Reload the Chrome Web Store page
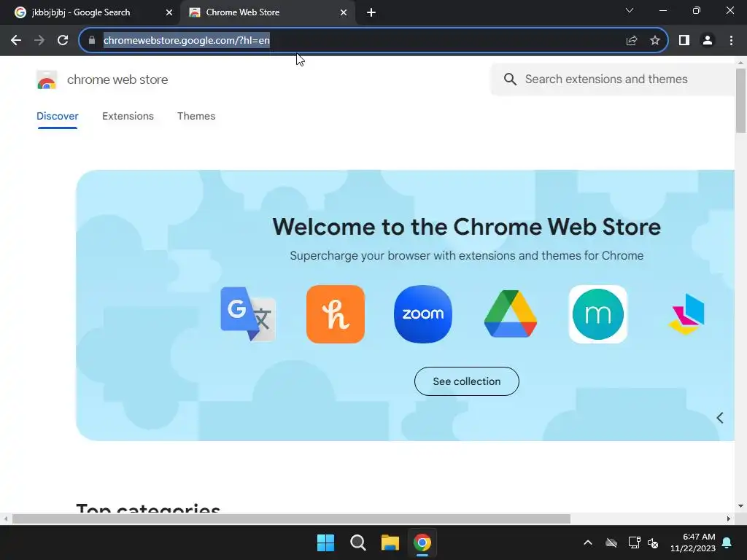This screenshot has height=560, width=747. (63, 41)
